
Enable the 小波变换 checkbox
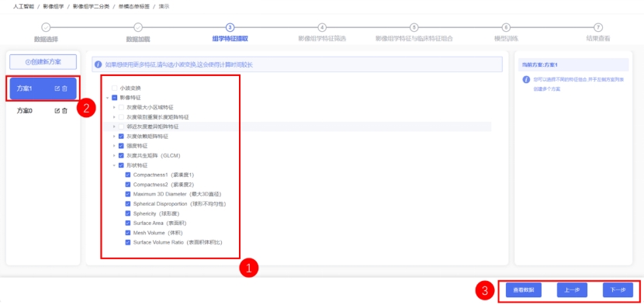pos(115,88)
